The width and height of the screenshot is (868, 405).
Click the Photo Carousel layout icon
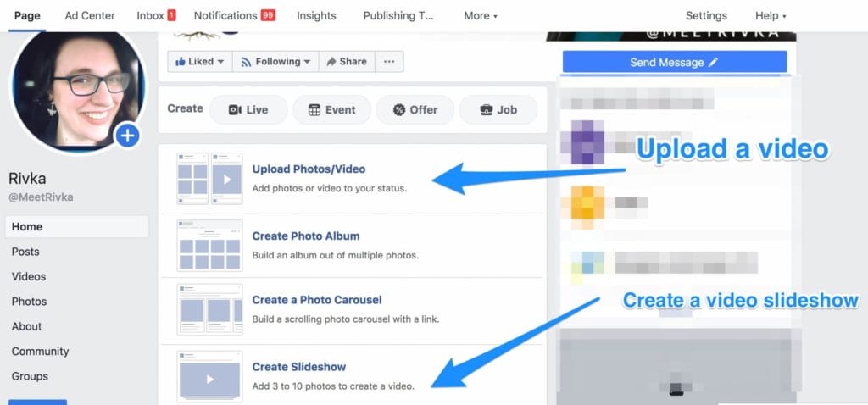pos(209,309)
